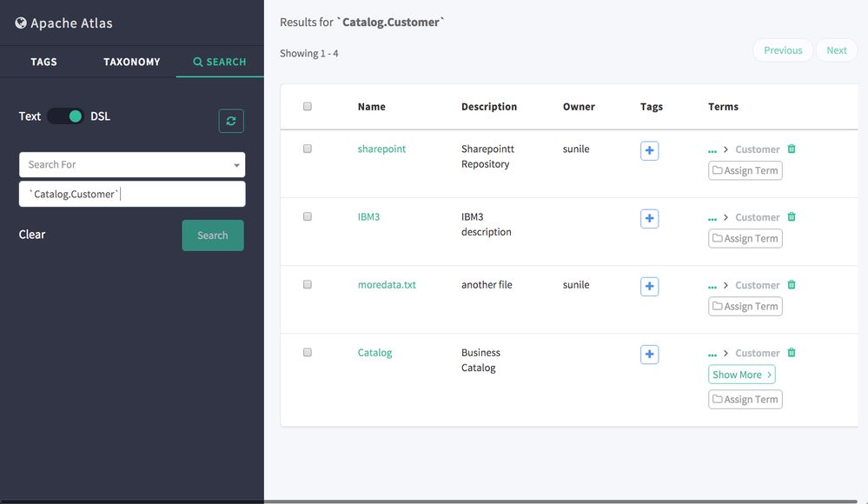Viewport: 868px width, 504px height.
Task: Add a tag to the sharepoint row
Action: coord(649,150)
